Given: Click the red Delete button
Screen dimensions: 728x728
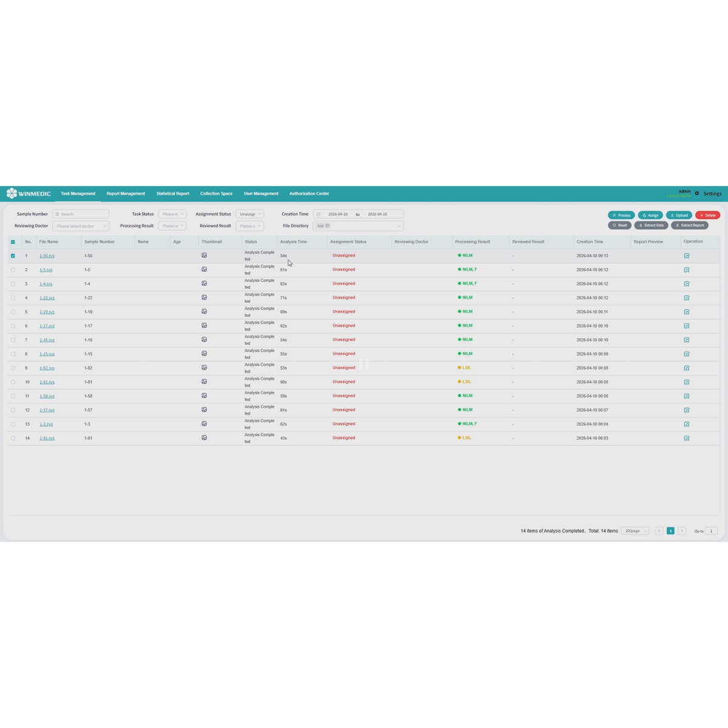Looking at the screenshot, I should click(x=707, y=215).
